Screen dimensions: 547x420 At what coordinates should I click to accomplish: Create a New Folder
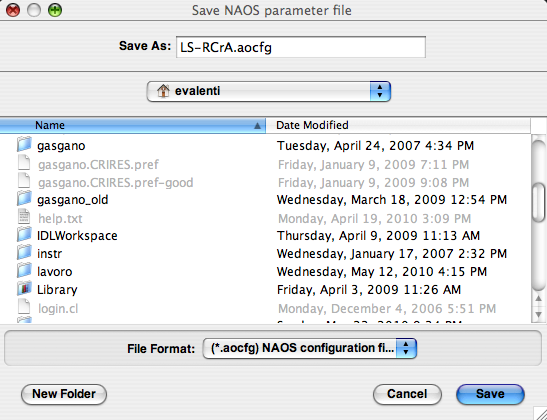(x=64, y=394)
